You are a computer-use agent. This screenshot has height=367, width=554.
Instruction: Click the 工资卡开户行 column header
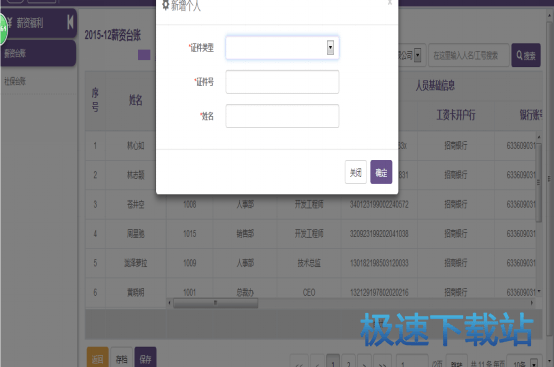point(456,115)
